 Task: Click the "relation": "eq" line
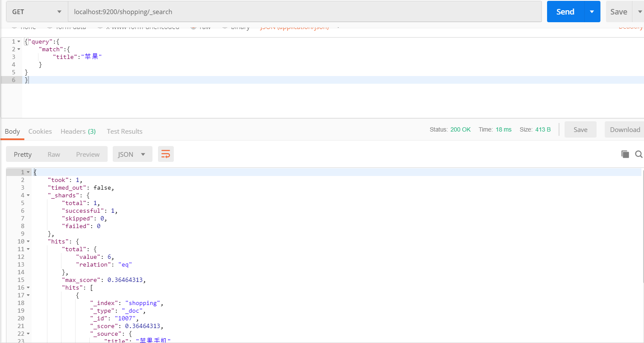click(x=104, y=264)
